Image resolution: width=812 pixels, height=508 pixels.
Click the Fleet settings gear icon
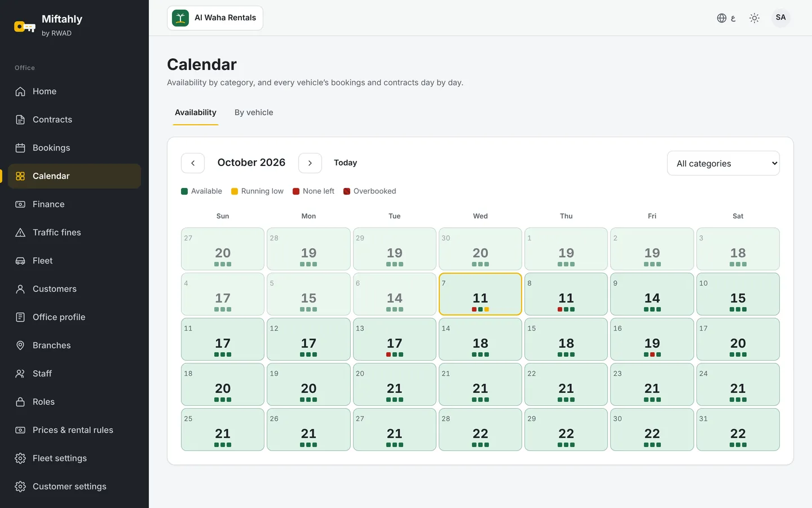pos(20,458)
